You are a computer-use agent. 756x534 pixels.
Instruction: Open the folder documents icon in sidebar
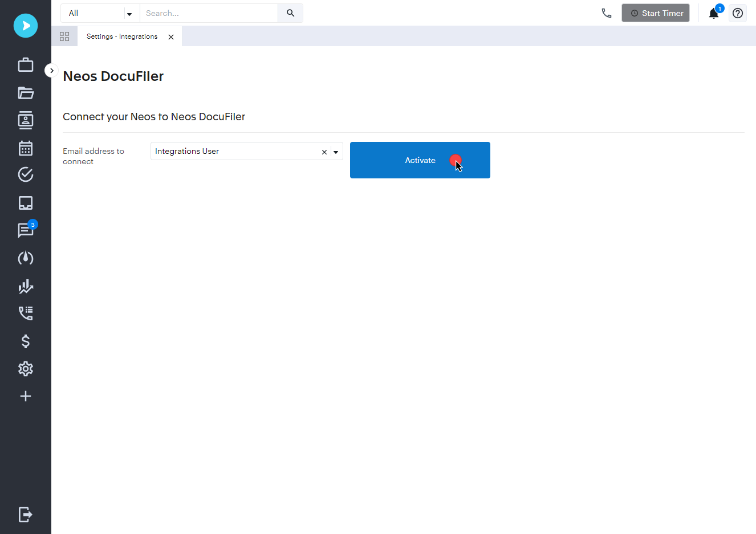(26, 93)
